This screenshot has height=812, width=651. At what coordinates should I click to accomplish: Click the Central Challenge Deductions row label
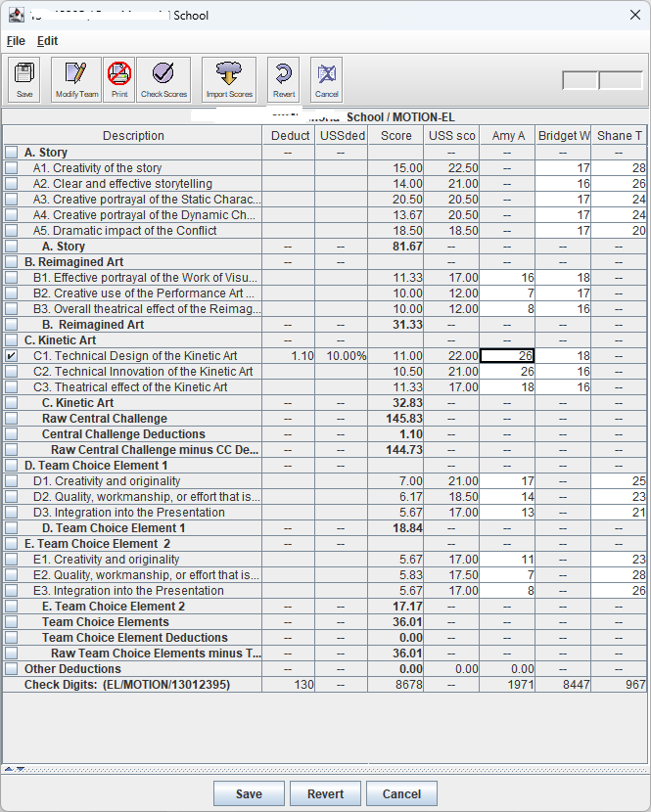click(x=123, y=434)
